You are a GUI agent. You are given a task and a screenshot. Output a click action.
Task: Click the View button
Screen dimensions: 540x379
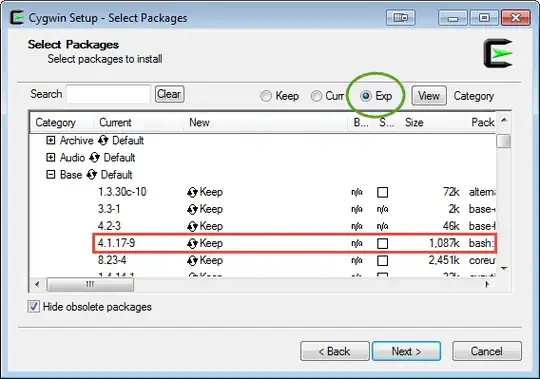[429, 96]
